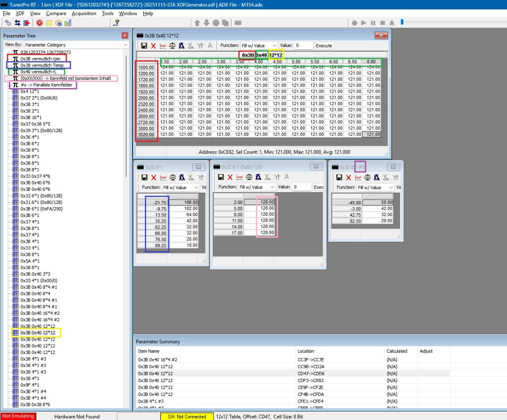The width and height of the screenshot is (507, 420).
Task: Open the graph view icon in the 12*12 table toolbar
Action: coord(163,46)
